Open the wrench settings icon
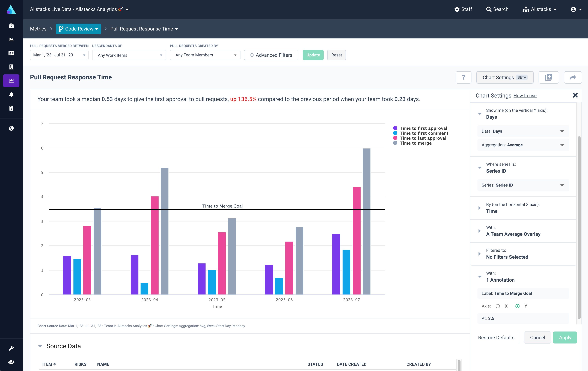Viewport: 588px width, 371px height. 11,348
